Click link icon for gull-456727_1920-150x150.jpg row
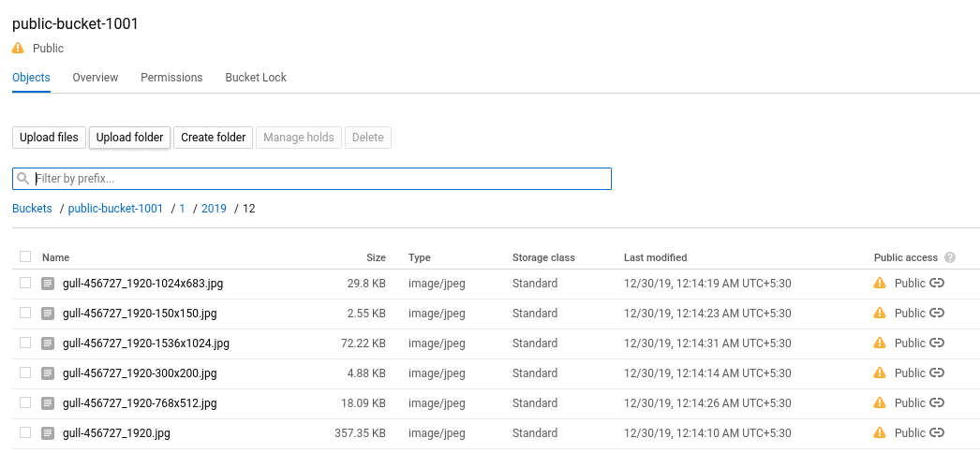This screenshot has width=980, height=453. click(x=936, y=313)
